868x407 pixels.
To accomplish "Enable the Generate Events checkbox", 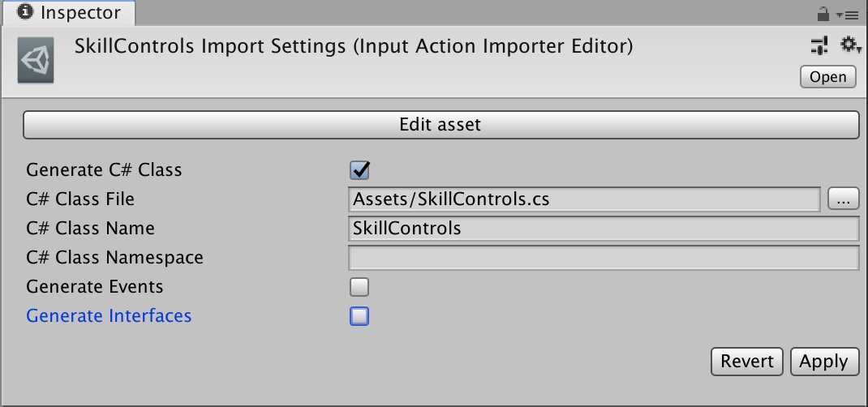I will [x=359, y=287].
